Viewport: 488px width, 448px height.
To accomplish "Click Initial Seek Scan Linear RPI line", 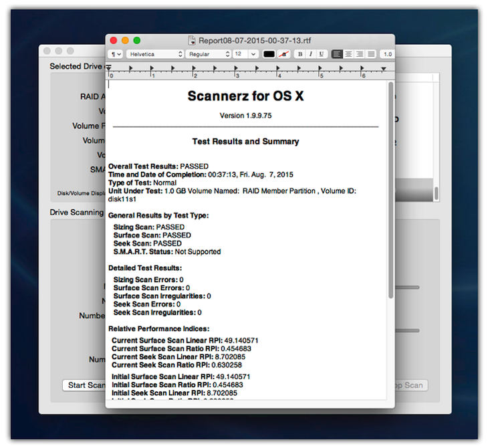I will point(174,393).
